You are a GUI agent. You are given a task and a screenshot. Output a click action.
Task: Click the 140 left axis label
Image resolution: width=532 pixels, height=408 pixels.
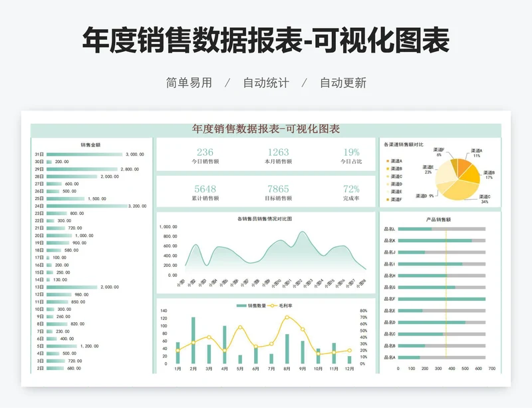coord(164,311)
